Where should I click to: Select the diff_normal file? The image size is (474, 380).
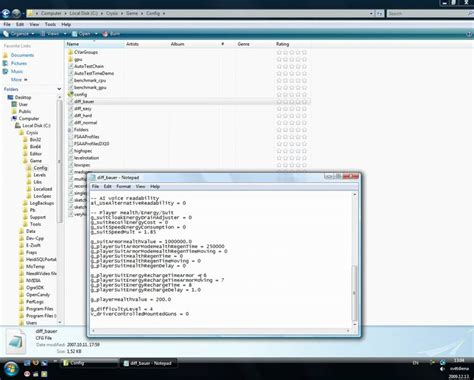pyautogui.click(x=85, y=123)
